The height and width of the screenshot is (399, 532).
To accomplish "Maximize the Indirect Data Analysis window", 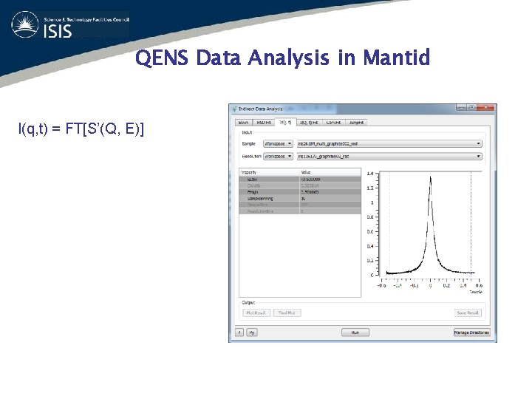I will [471, 108].
